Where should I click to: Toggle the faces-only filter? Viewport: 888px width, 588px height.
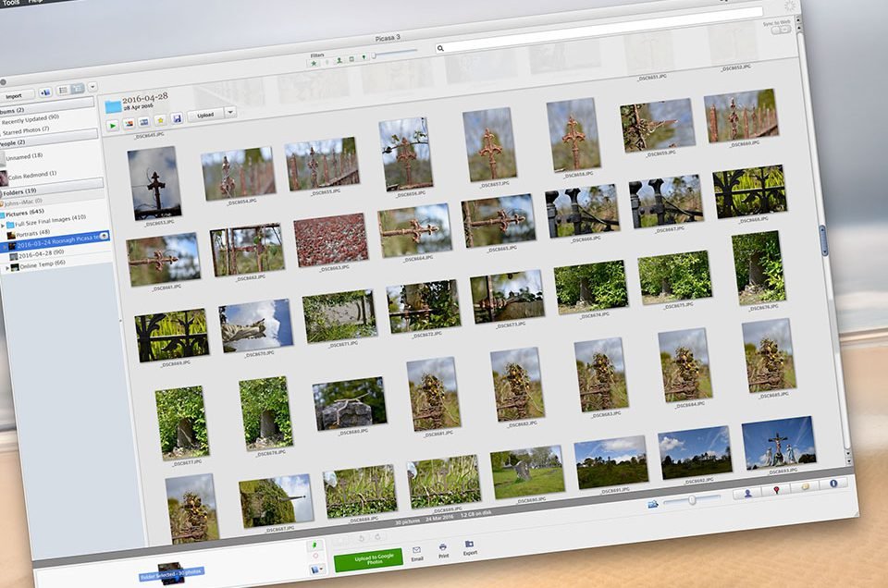[x=339, y=60]
